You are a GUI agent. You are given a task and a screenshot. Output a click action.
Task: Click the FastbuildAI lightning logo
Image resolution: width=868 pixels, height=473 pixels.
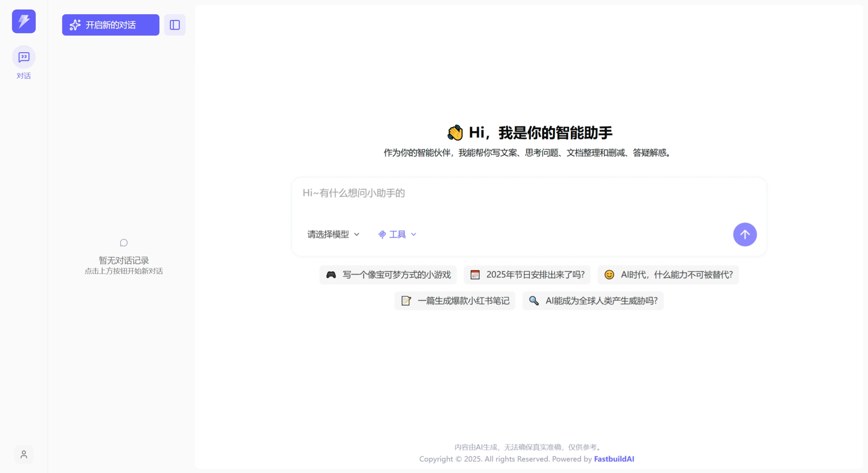[23, 21]
